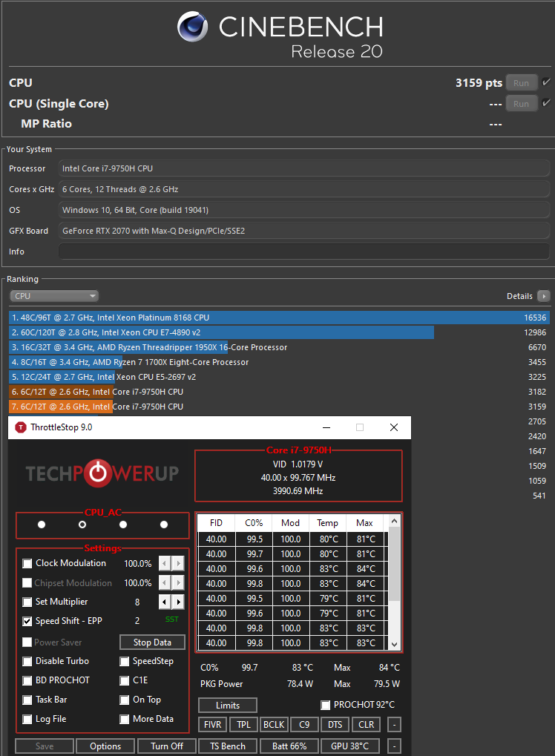Maximize the ThrottleStop window

pos(360,427)
